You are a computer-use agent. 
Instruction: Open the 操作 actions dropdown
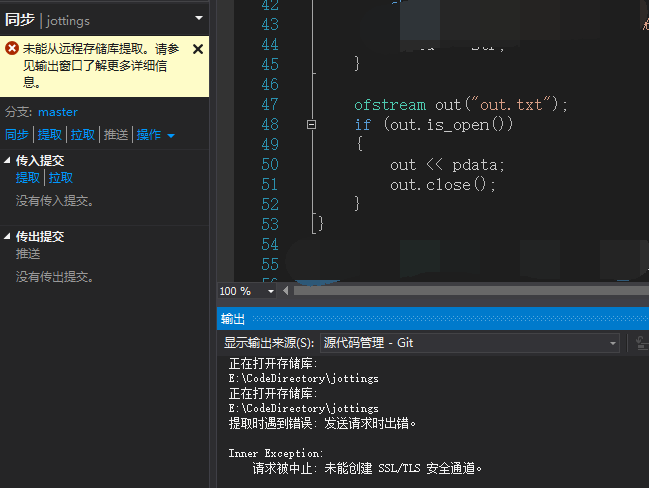[x=156, y=135]
